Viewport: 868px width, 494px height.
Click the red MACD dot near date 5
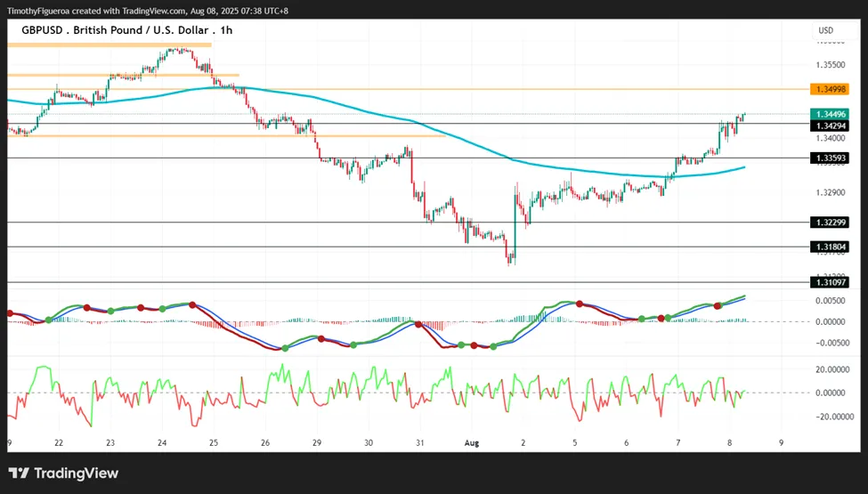coord(579,304)
